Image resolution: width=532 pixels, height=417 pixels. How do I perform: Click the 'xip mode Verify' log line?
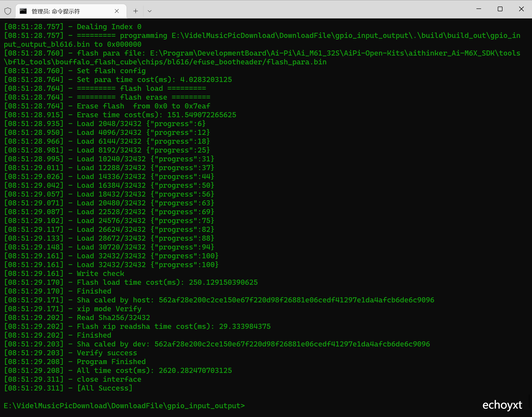coord(73,309)
